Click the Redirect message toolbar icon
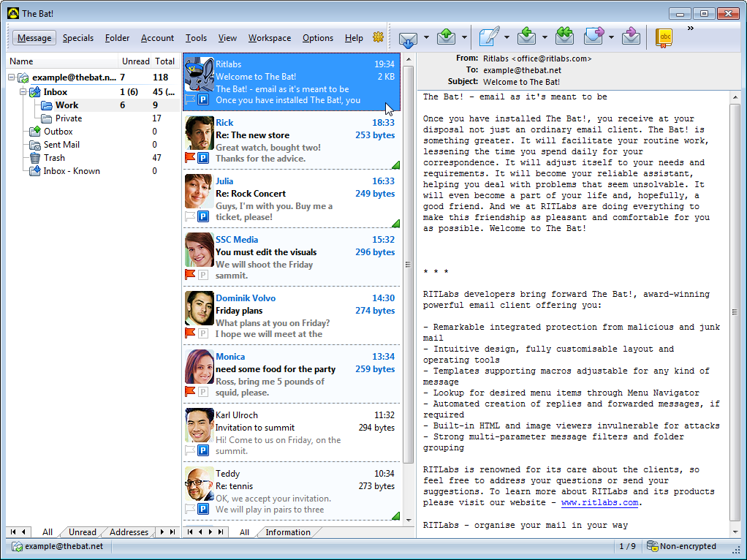Image resolution: width=747 pixels, height=560 pixels. click(x=631, y=37)
